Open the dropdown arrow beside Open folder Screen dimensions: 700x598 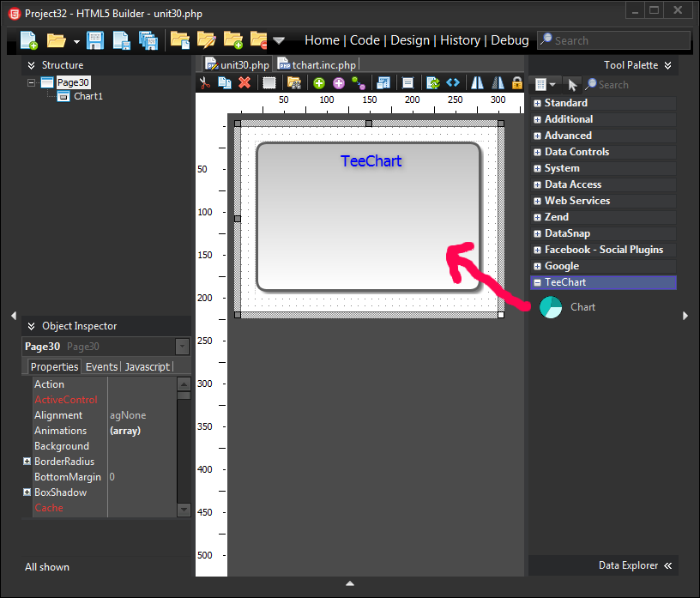pyautogui.click(x=76, y=41)
